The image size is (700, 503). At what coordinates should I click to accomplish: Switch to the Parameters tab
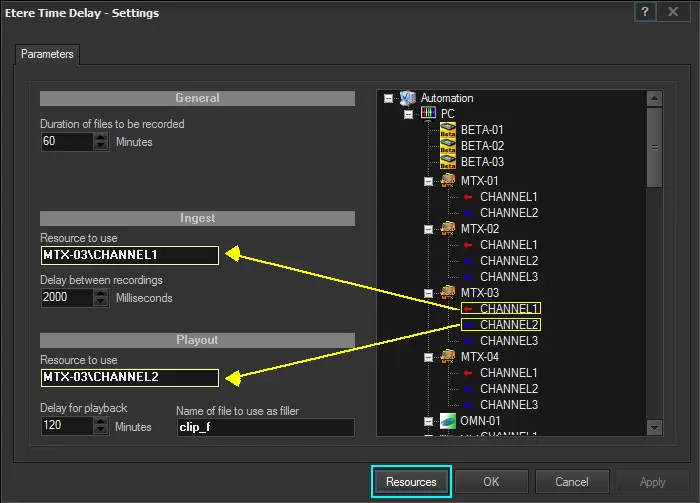pos(47,54)
